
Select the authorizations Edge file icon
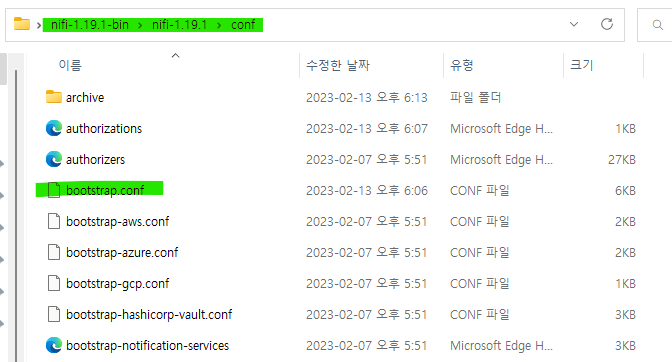point(54,128)
